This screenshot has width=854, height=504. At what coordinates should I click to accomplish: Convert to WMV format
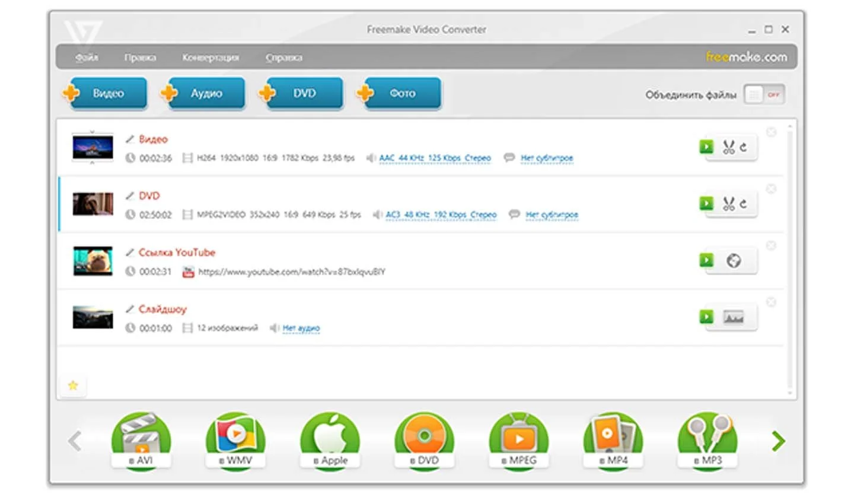click(x=235, y=442)
